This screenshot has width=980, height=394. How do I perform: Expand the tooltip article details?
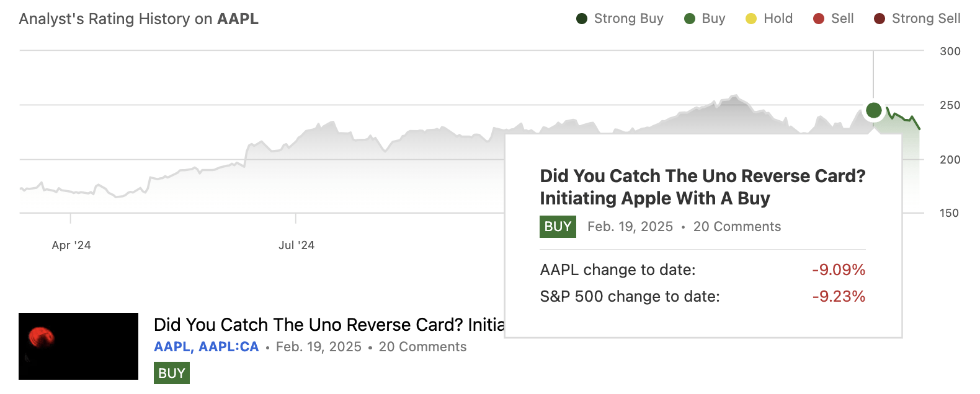(x=702, y=187)
